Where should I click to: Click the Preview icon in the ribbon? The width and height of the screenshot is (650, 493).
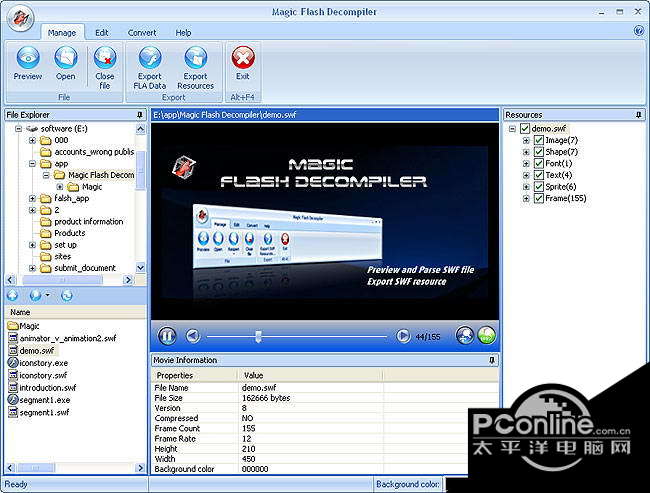click(x=27, y=59)
